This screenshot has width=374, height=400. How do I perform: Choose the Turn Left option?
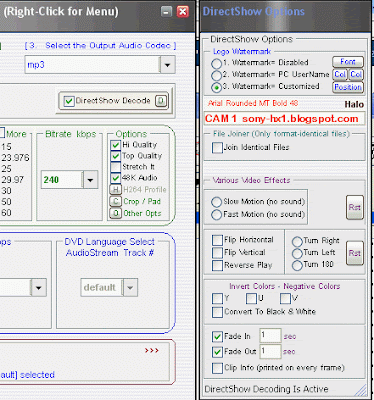[x=297, y=253]
